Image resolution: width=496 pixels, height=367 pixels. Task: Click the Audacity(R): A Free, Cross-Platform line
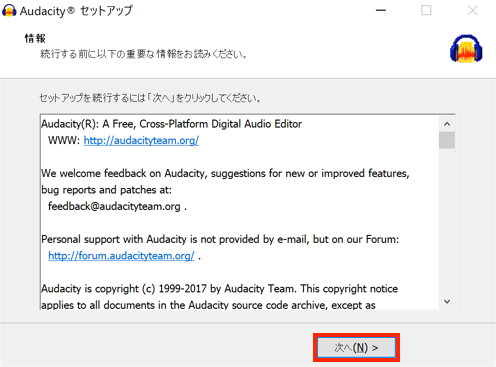171,124
